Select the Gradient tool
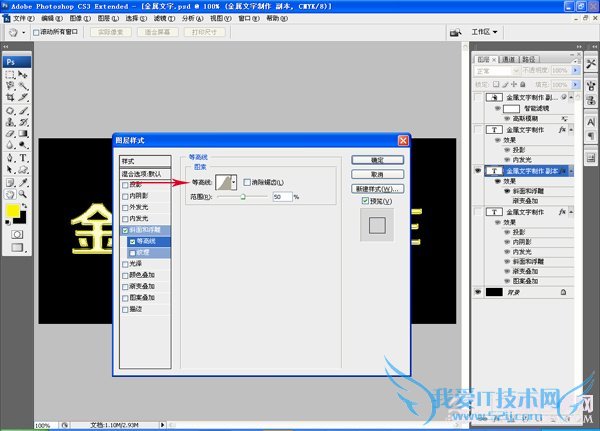 coord(23,134)
